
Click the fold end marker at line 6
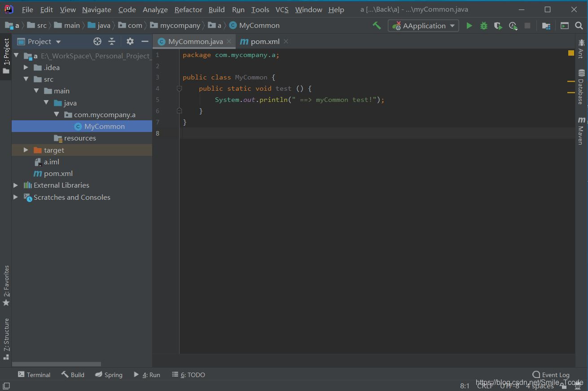pos(179,110)
